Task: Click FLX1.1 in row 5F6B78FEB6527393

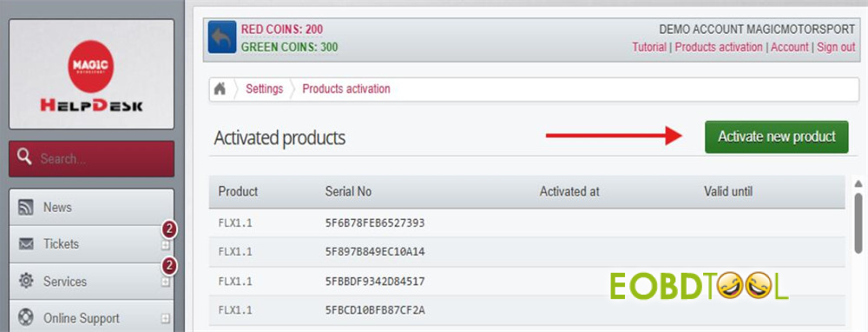Action: (x=235, y=222)
